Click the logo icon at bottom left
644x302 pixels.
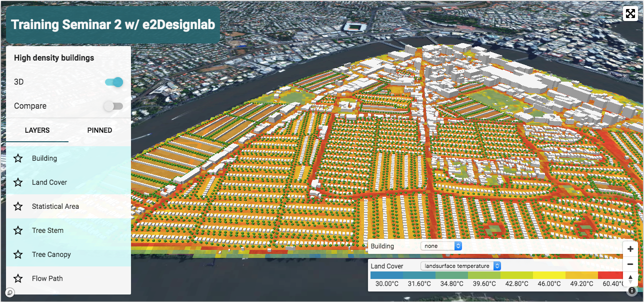coord(10,292)
